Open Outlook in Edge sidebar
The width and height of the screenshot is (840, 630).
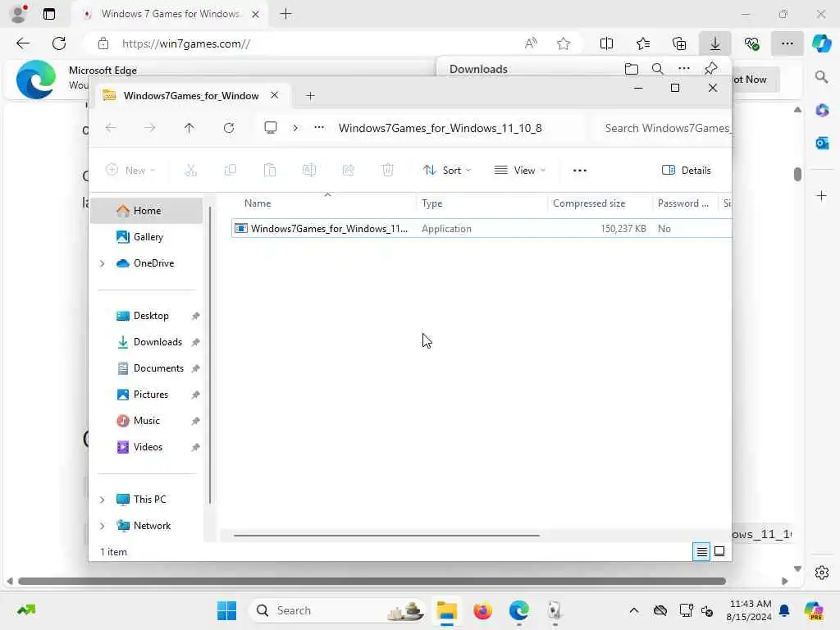tap(822, 143)
